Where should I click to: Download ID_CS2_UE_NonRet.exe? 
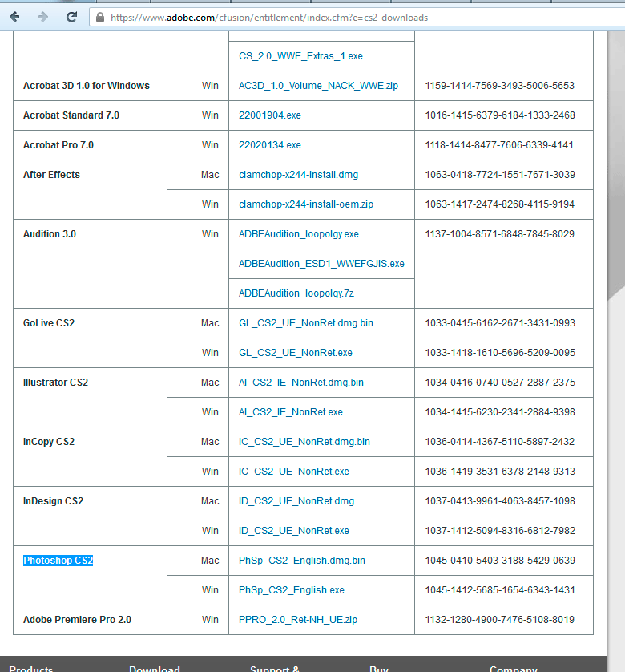(294, 531)
